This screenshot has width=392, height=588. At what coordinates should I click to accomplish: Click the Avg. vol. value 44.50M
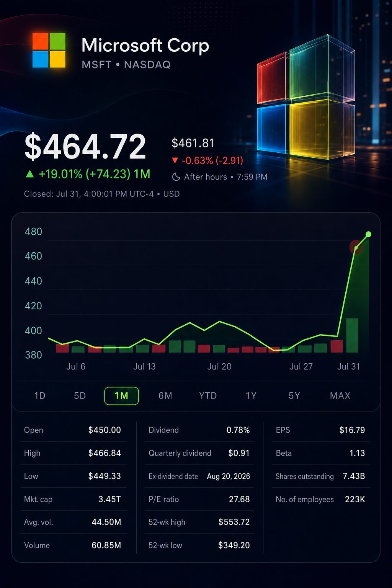[x=106, y=522]
